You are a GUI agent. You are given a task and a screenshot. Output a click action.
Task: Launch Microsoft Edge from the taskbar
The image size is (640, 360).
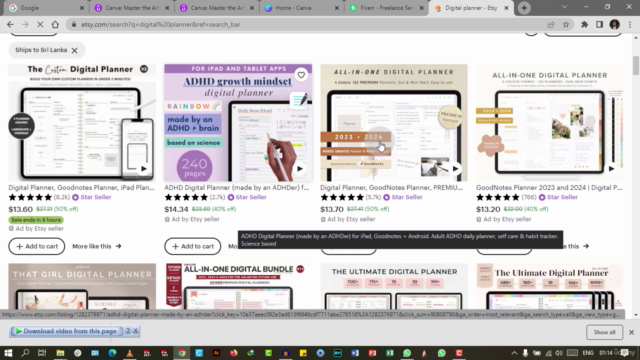112,353
